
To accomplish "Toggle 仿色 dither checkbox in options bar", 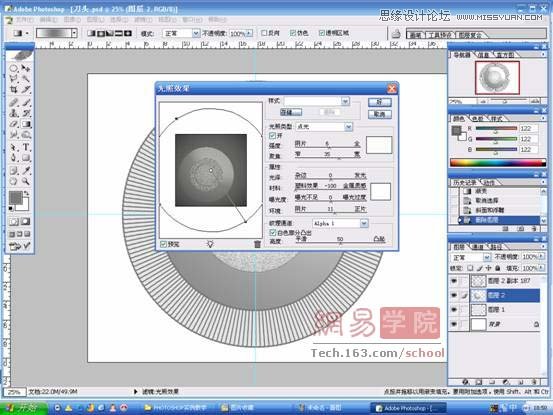I will (293, 33).
